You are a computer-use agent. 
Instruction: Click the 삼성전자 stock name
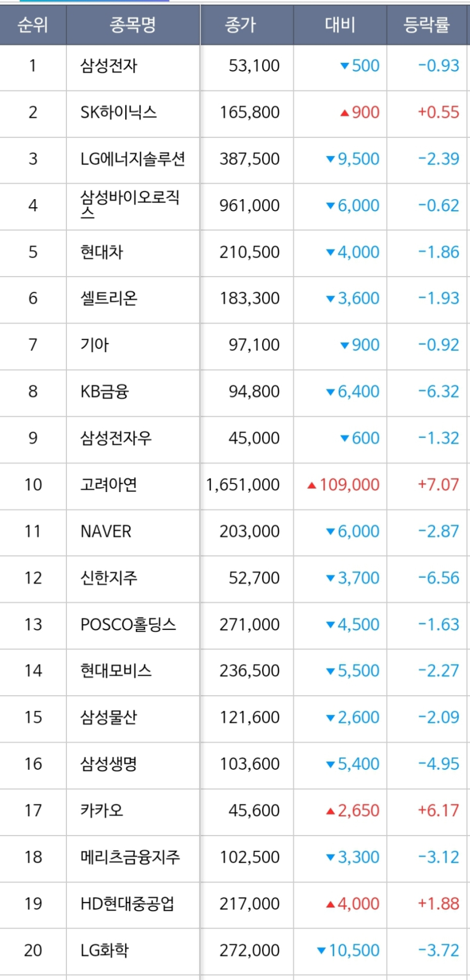click(109, 66)
